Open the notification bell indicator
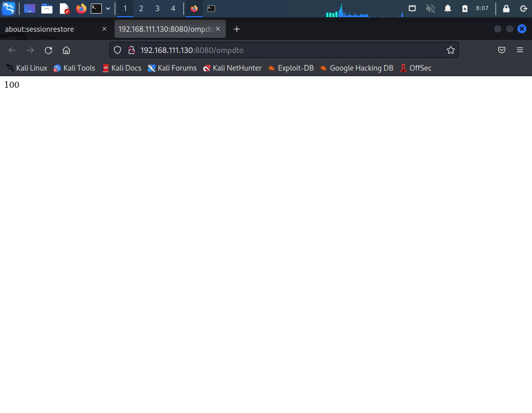 [x=447, y=8]
